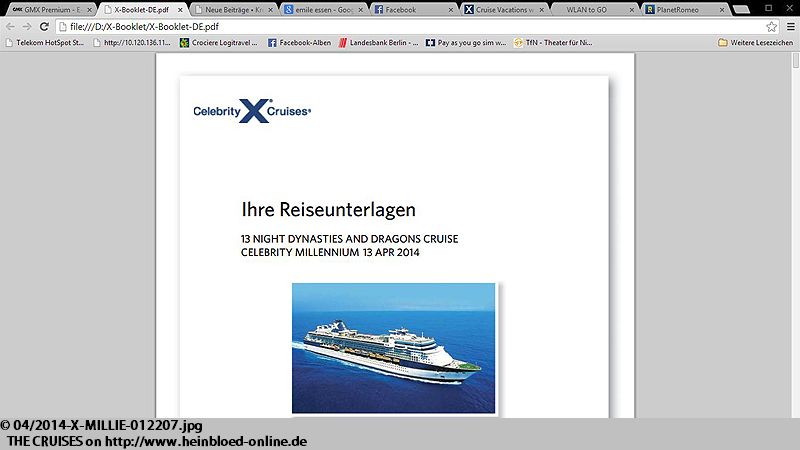Viewport: 800px width, 450px height.
Task: Maximize the Chrome window
Action: [768, 8]
